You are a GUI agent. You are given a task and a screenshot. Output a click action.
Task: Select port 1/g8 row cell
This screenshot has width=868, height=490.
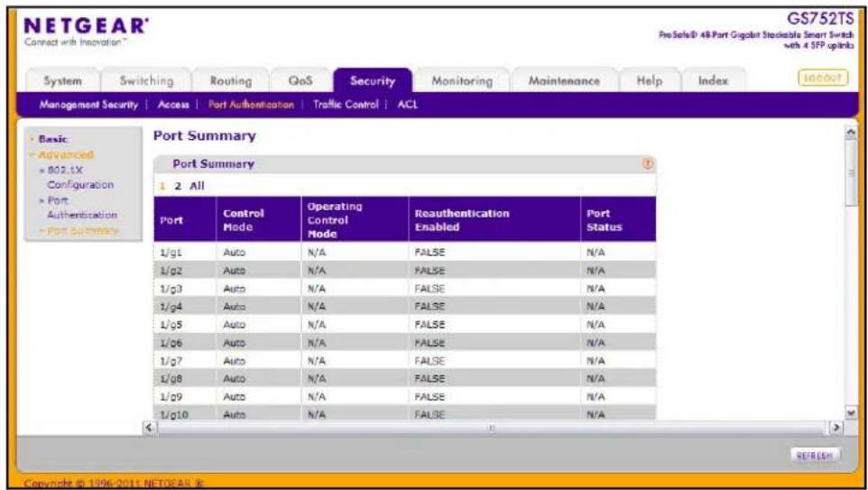(185, 379)
